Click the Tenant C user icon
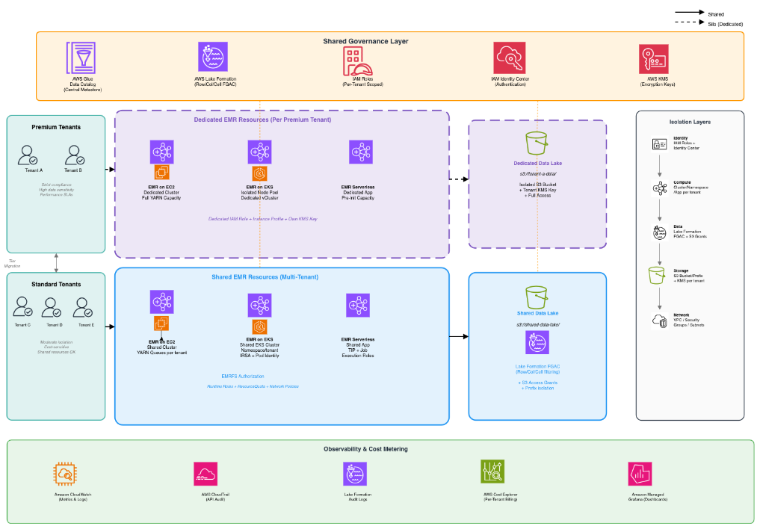760x532 pixels. click(22, 306)
